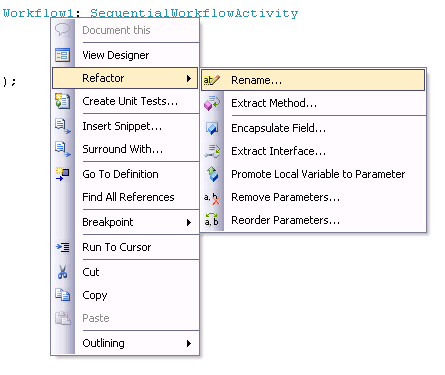The height and width of the screenshot is (375, 445).
Task: Click the scissors Cut icon
Action: click(x=62, y=272)
